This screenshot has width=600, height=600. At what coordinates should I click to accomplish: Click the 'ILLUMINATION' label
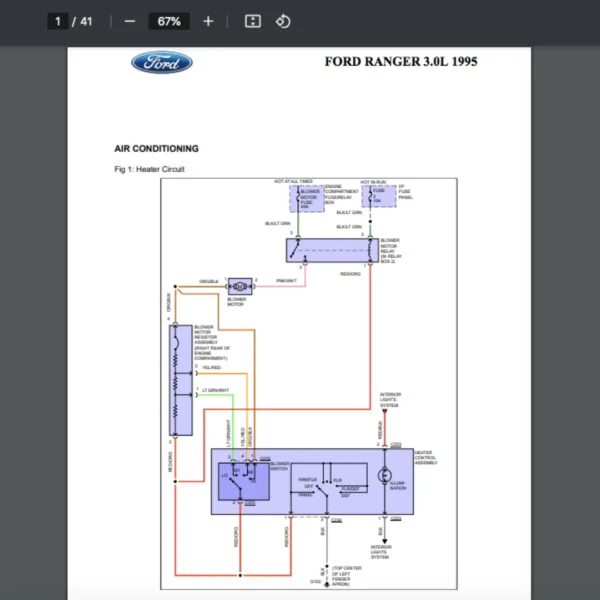coord(398,486)
